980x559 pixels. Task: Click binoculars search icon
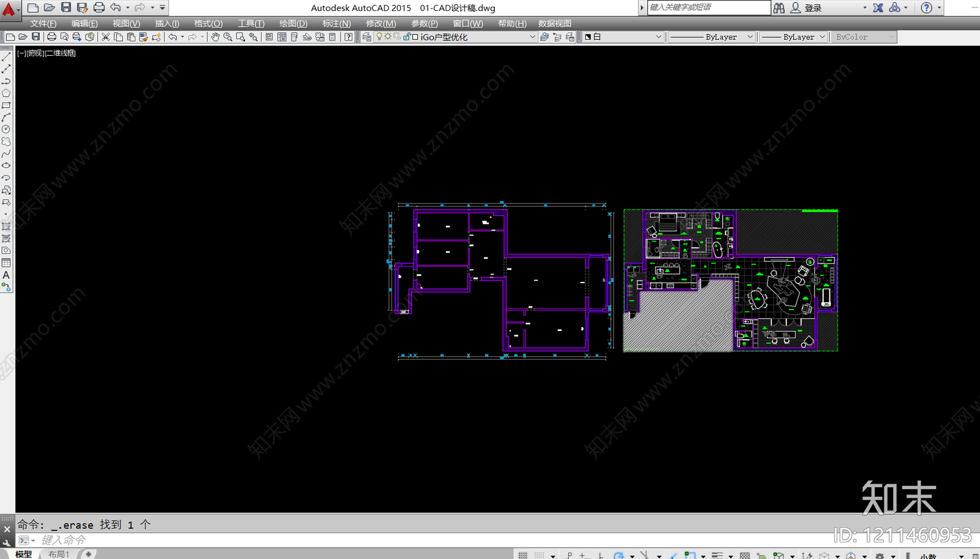[x=779, y=8]
